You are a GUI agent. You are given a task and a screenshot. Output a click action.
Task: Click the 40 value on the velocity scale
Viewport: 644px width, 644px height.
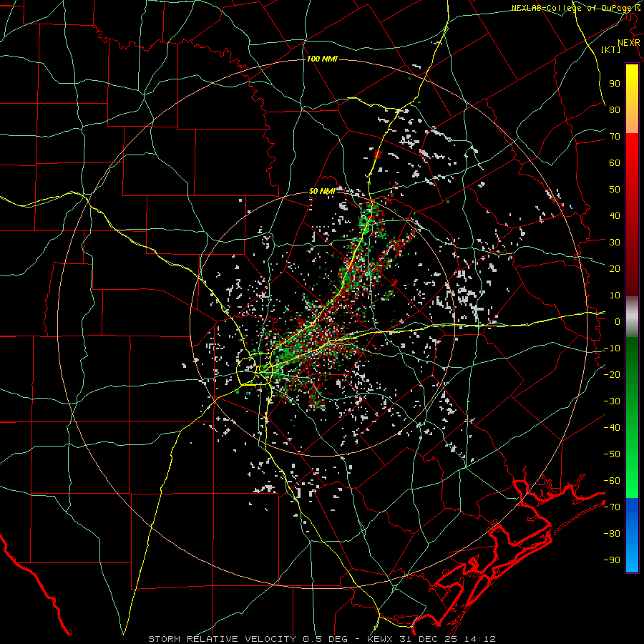coord(615,215)
